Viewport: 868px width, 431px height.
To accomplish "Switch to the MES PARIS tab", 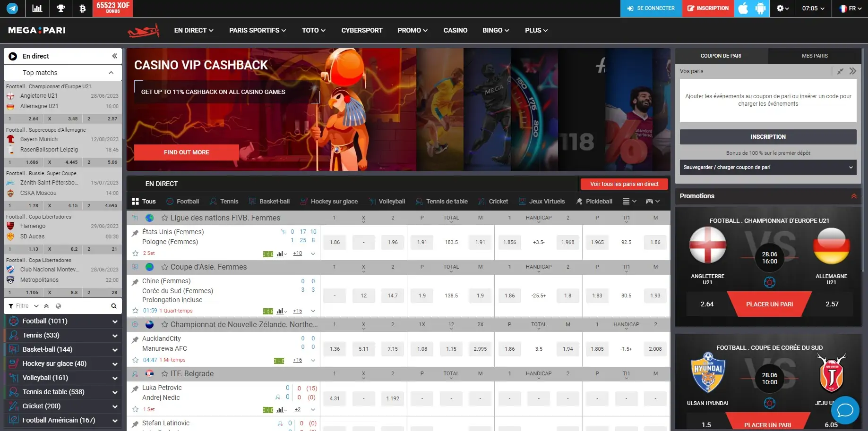I will (x=814, y=56).
